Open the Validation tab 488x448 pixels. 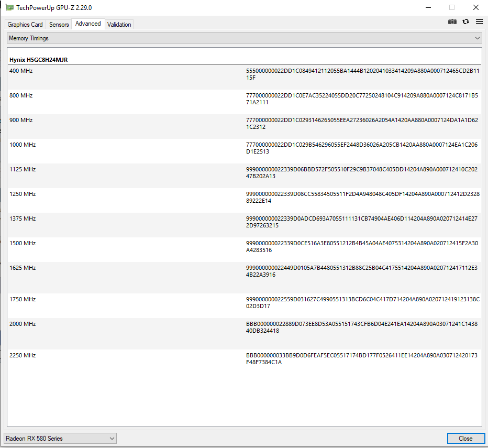(119, 24)
